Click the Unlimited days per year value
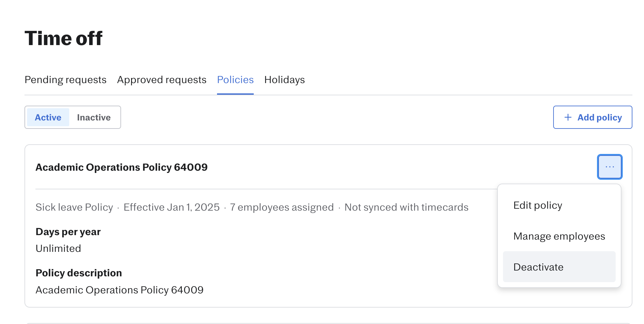 click(x=58, y=248)
